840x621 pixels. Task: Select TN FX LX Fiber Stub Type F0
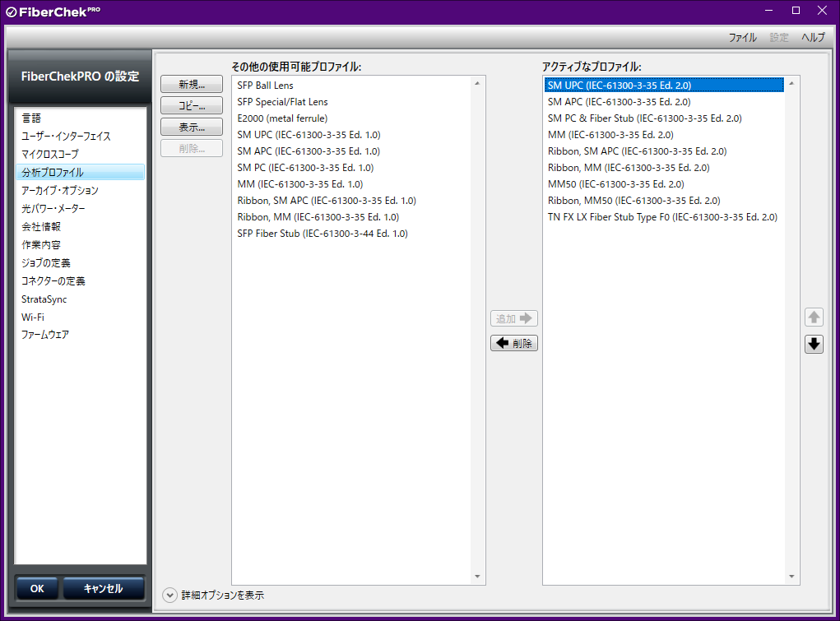tap(664, 217)
